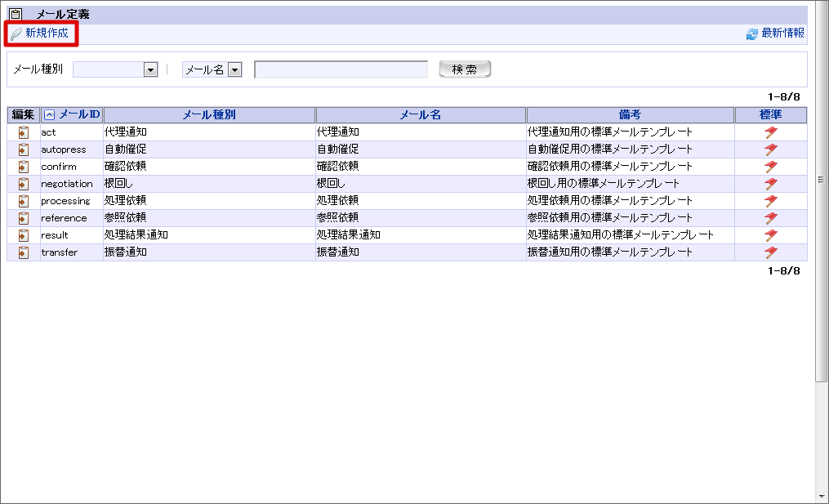
Task: Click the sort arrow icon beside メールID
Action: click(x=49, y=114)
